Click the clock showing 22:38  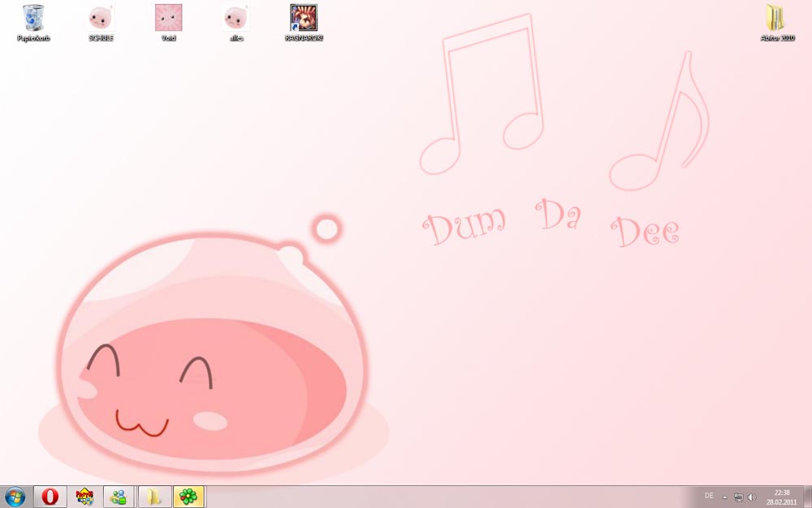[782, 497]
